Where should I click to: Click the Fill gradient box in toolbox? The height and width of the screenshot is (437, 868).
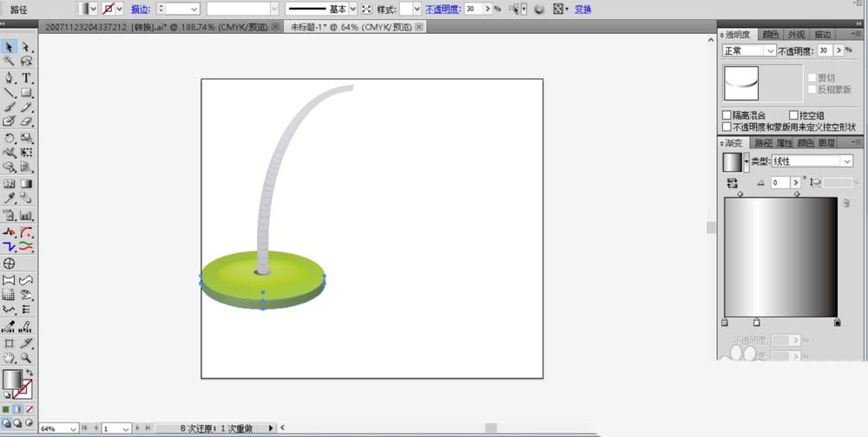point(12,380)
